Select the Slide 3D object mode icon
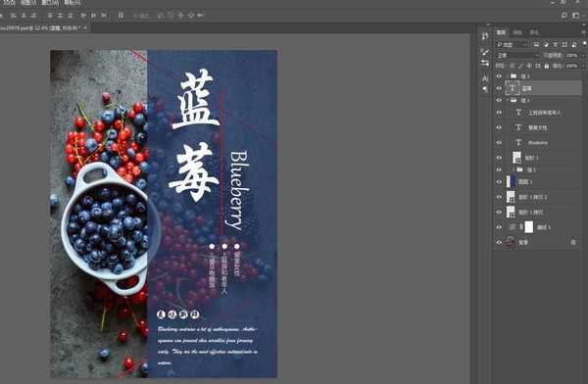Screen dimensions: 588x384 point(191,16)
